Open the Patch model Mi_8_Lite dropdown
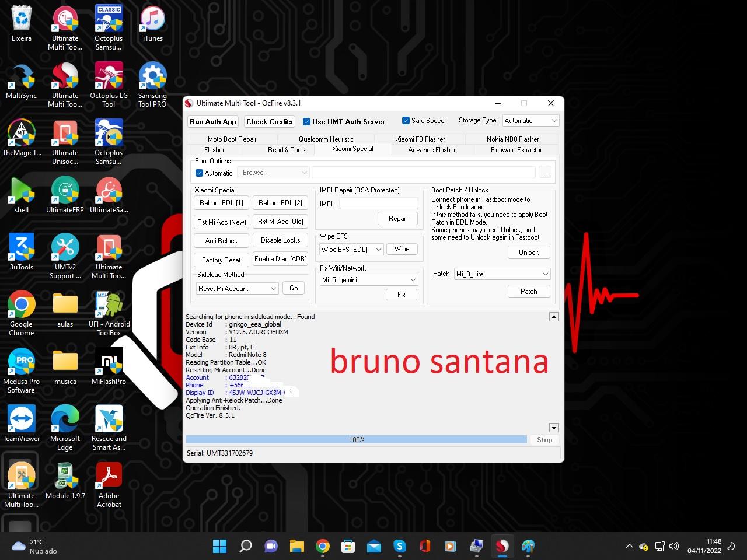This screenshot has width=747, height=560. point(502,274)
